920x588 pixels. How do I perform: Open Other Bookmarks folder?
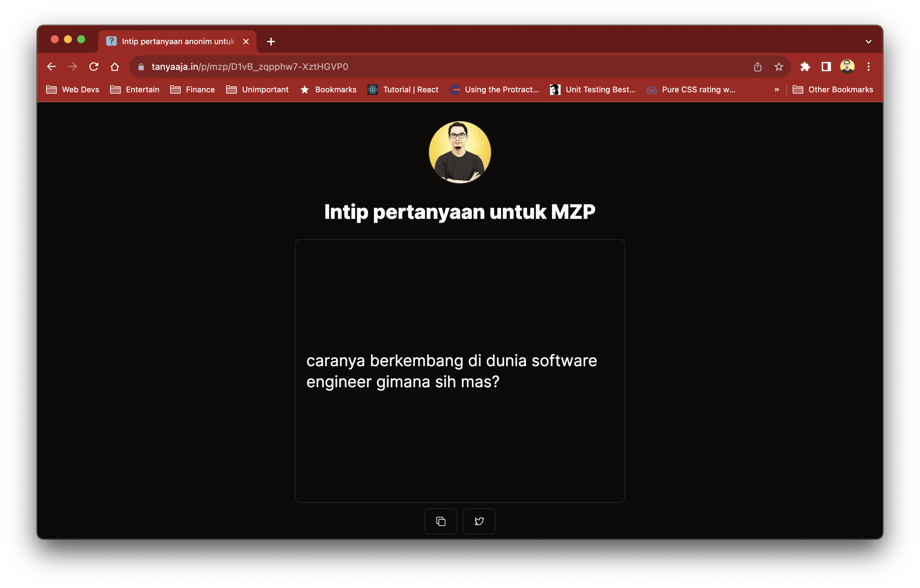[833, 89]
